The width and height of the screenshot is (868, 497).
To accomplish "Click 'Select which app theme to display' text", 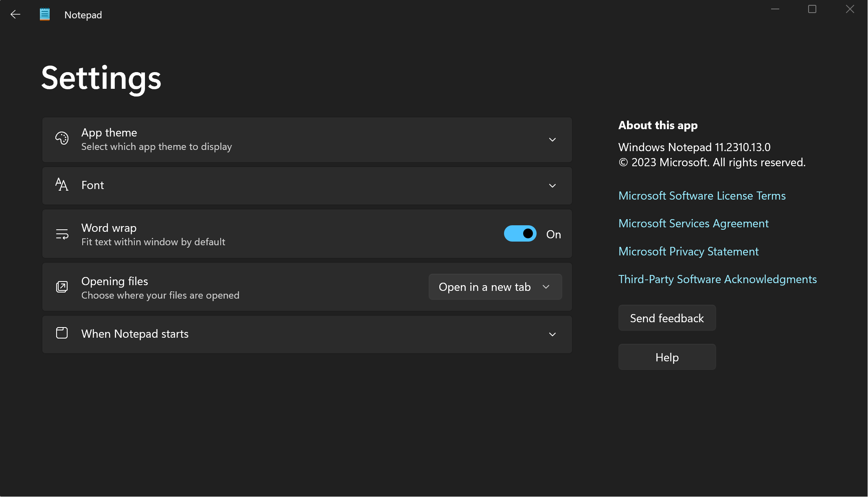I will 156,147.
